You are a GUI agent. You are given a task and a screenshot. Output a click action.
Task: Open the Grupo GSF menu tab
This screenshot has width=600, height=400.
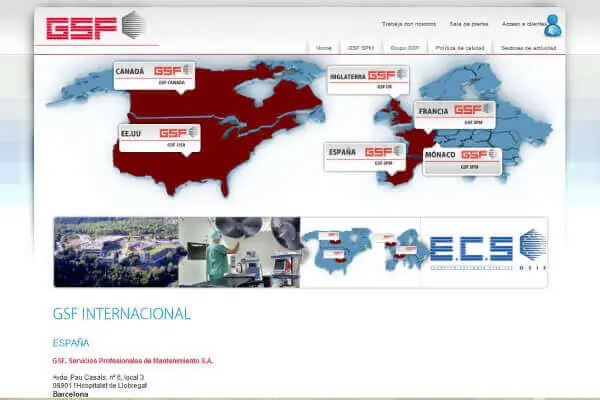[x=404, y=47]
